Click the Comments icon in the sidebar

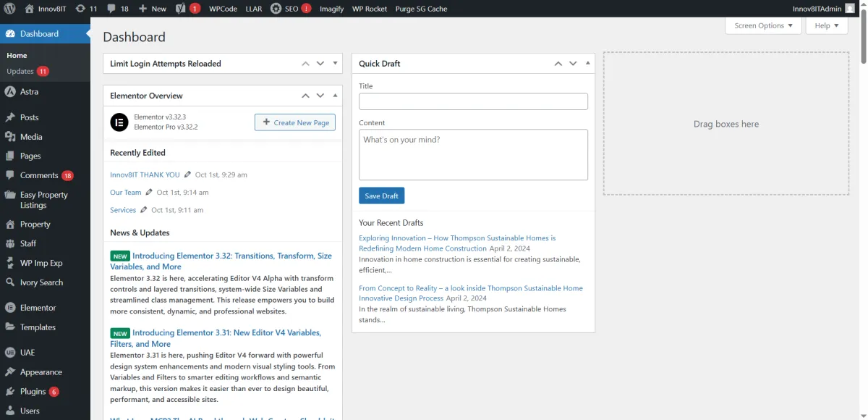pos(10,175)
